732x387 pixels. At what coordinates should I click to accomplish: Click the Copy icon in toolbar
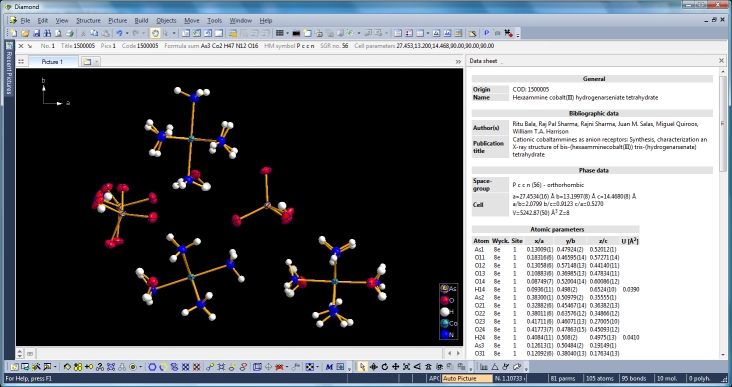[x=94, y=33]
